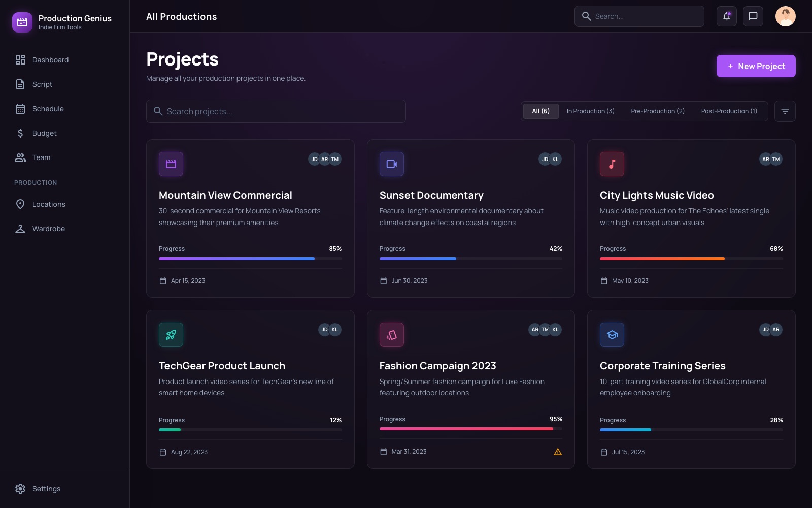This screenshot has height=508, width=812.
Task: Click Sunset Documentary progress bar
Action: coord(471,259)
